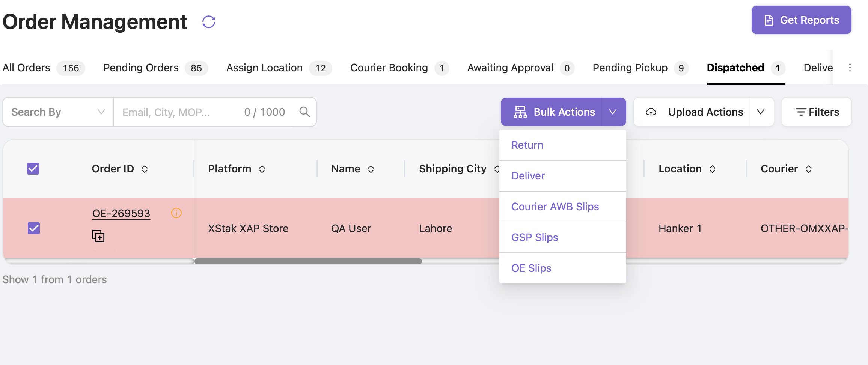Screen dimensions: 868x365
Task: Select OE Slips option
Action: [563, 268]
